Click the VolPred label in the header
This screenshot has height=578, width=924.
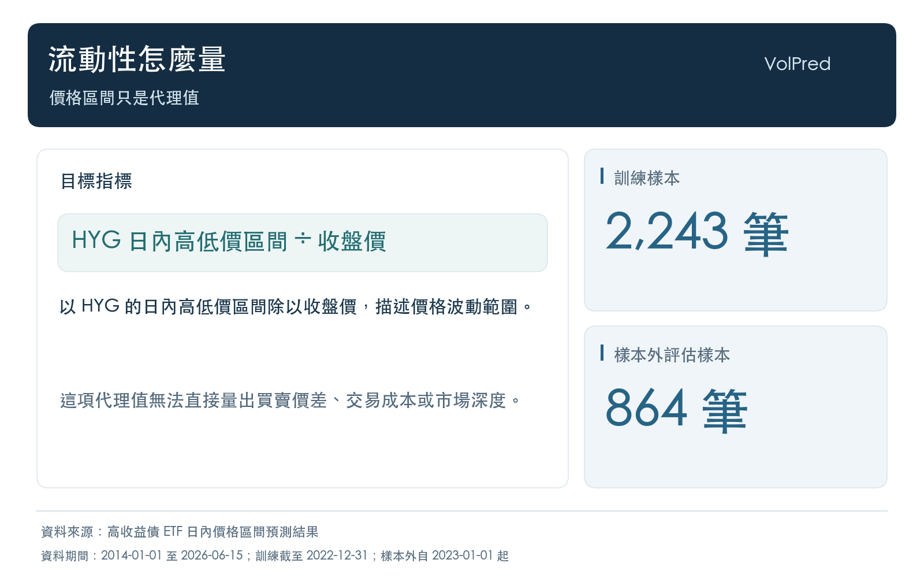click(797, 64)
